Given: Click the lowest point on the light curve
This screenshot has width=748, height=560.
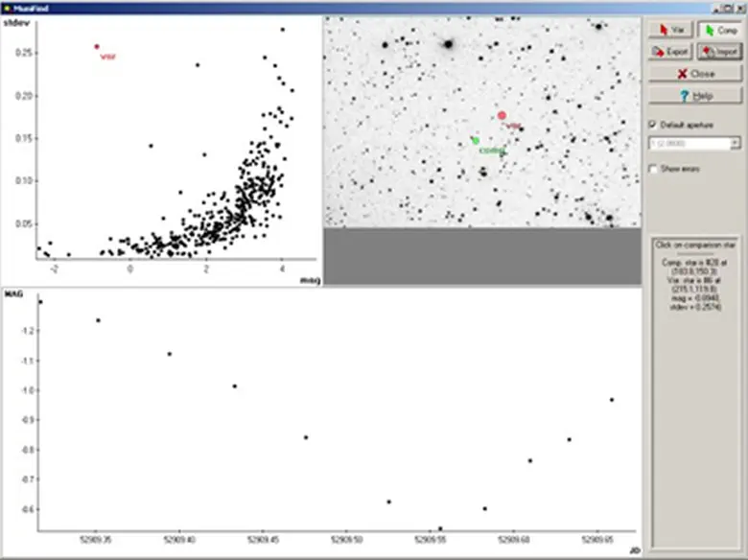Looking at the screenshot, I should [x=440, y=528].
